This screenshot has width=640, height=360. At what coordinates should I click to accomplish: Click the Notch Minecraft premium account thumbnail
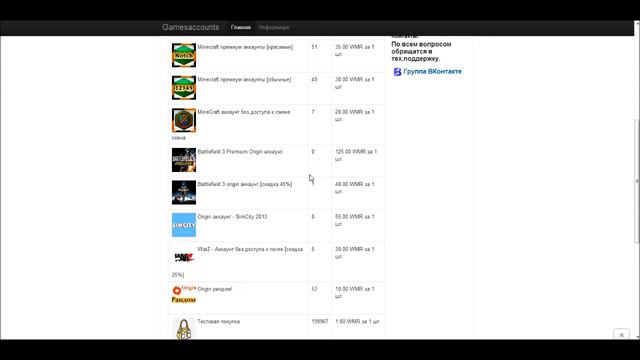pyautogui.click(x=184, y=55)
